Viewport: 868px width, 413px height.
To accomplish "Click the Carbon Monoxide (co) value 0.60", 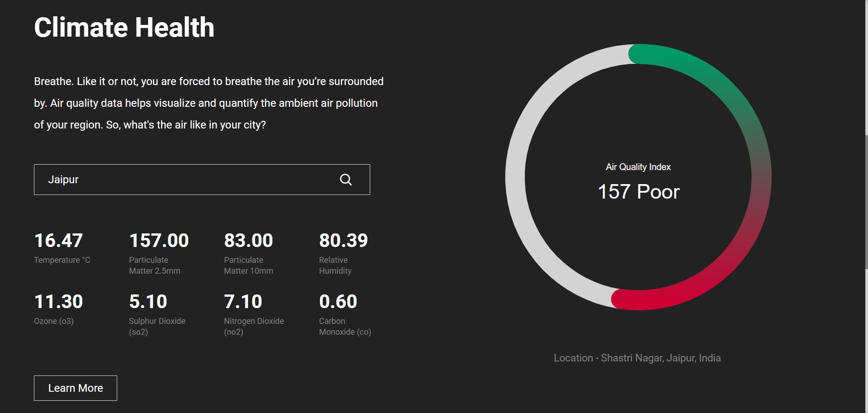I will point(338,301).
